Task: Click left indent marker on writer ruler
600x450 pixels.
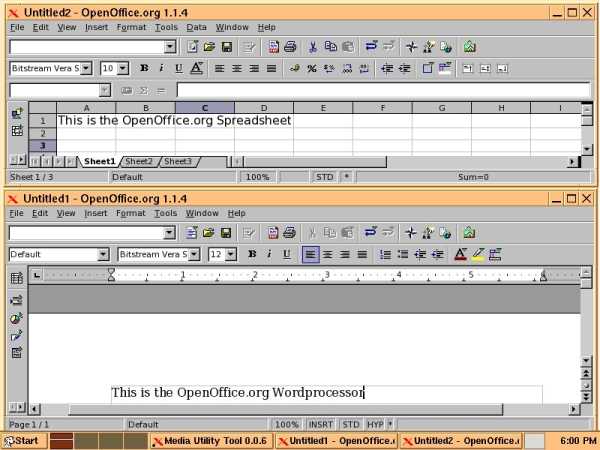Action: coord(111,274)
